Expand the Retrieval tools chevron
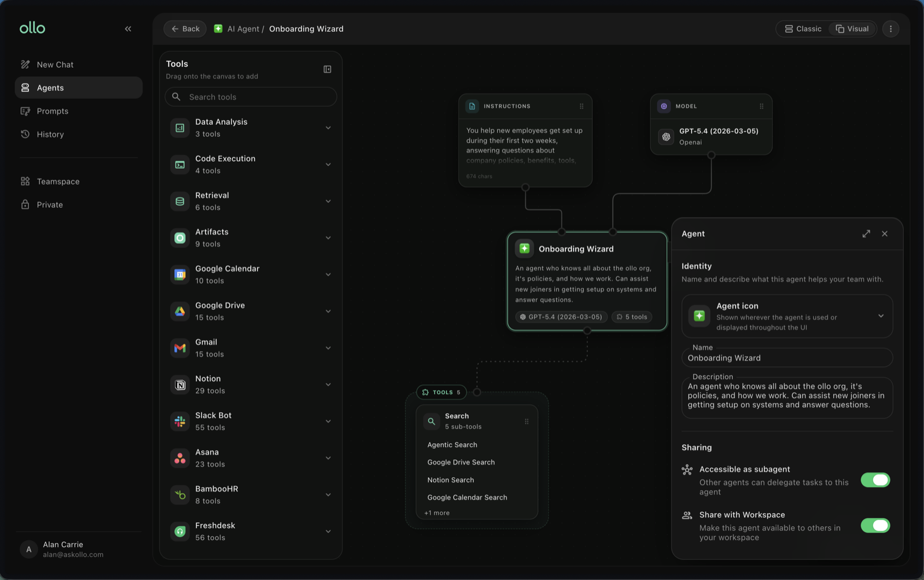Viewport: 924px width, 580px height. pos(328,201)
